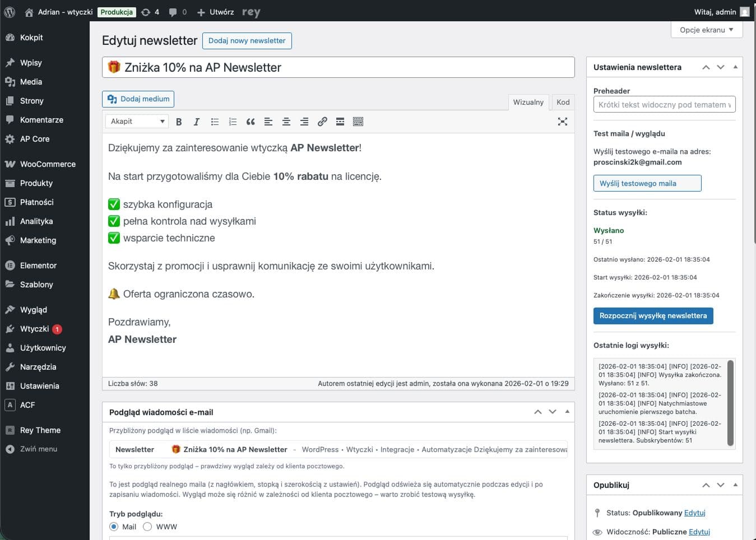Open Elementor from the sidebar
This screenshot has height=540, width=756.
pyautogui.click(x=38, y=265)
